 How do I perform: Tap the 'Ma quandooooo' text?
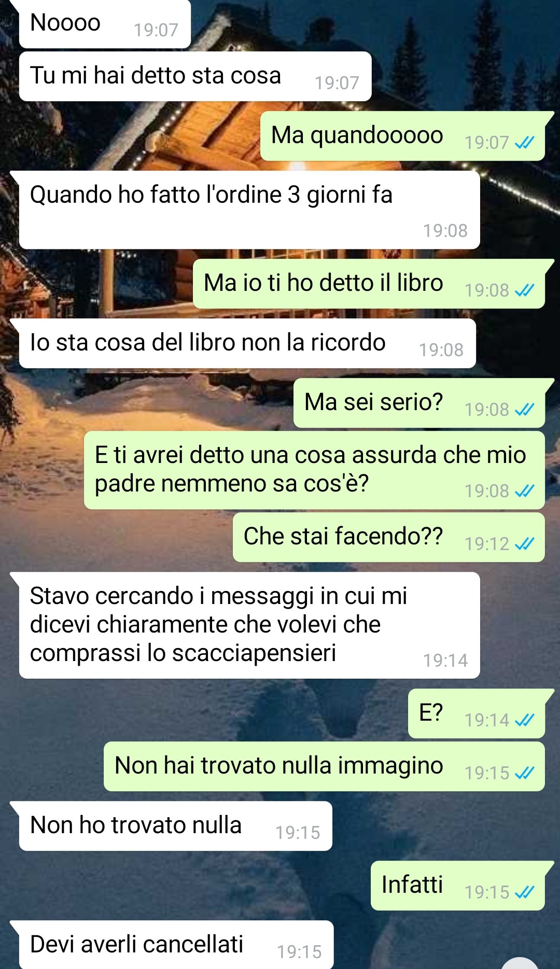[357, 135]
